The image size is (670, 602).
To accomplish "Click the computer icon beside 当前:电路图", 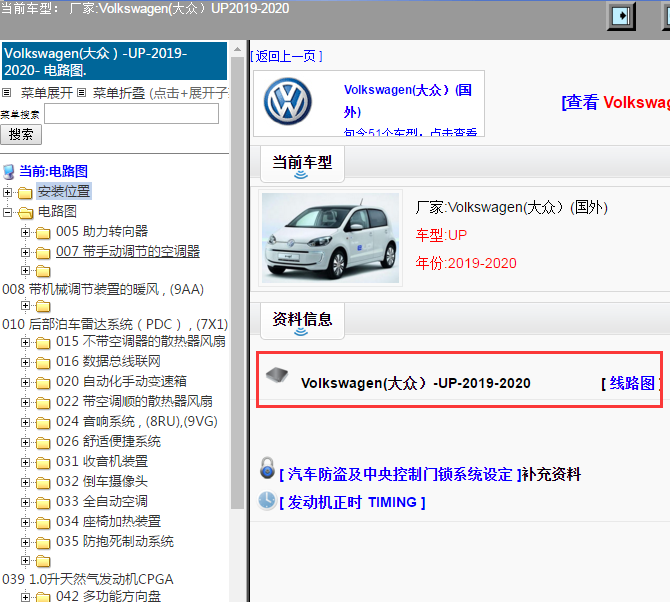I will tap(9, 172).
